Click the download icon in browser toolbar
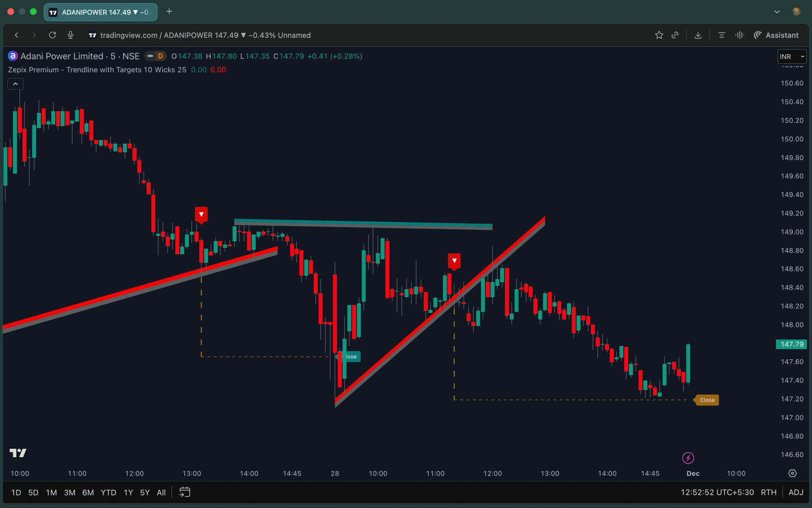 (698, 35)
